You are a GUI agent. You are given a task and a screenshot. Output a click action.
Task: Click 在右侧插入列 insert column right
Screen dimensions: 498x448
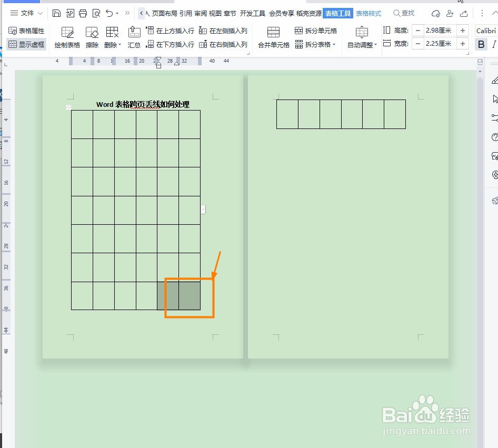pos(223,44)
